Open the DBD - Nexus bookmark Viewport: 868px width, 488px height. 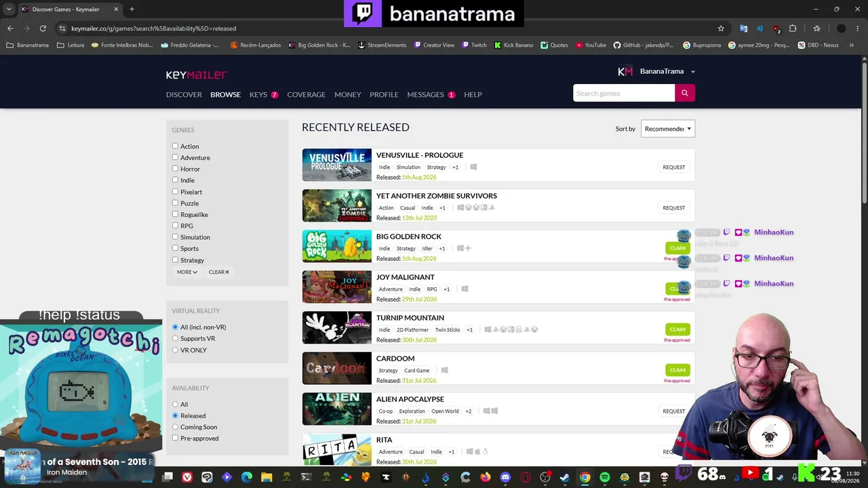tap(818, 45)
